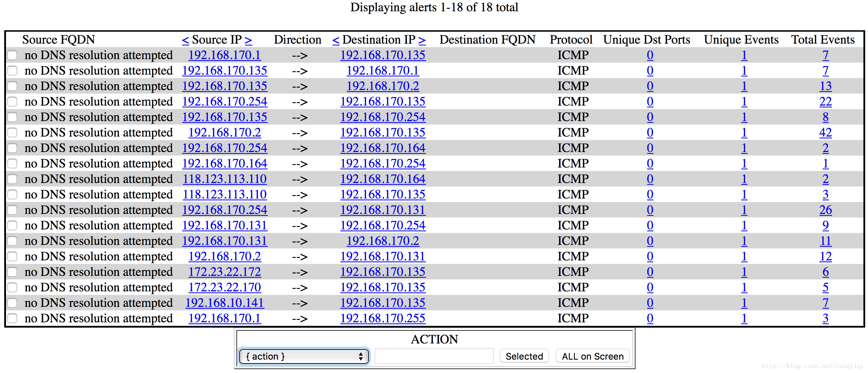Open total events 5 link
868x373 pixels.
(826, 287)
